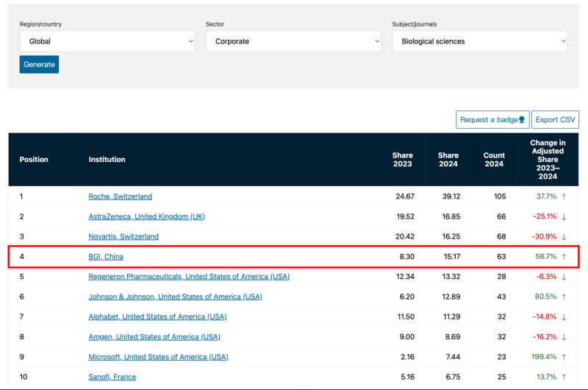Open Microsoft, United States institution link
Image resolution: width=588 pixels, height=390 pixels.
pos(158,357)
